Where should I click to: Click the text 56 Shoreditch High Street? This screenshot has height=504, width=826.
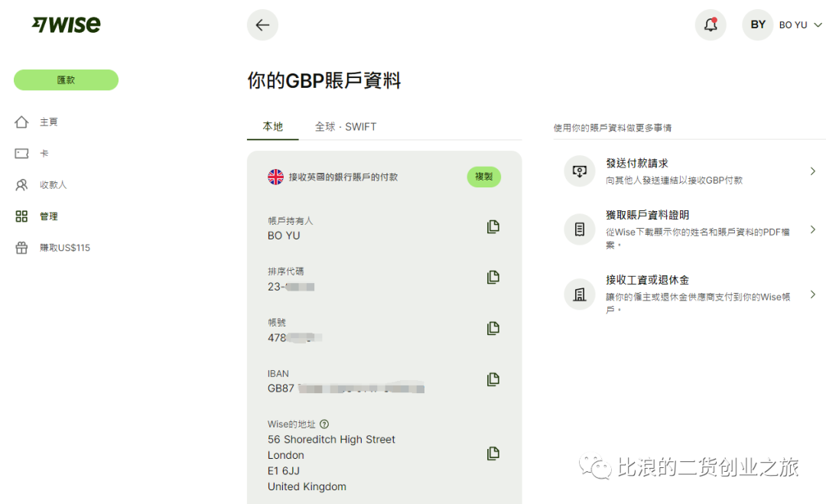pyautogui.click(x=331, y=439)
